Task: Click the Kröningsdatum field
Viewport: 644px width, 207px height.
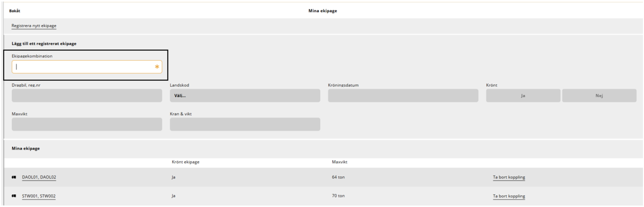Action: pos(403,95)
